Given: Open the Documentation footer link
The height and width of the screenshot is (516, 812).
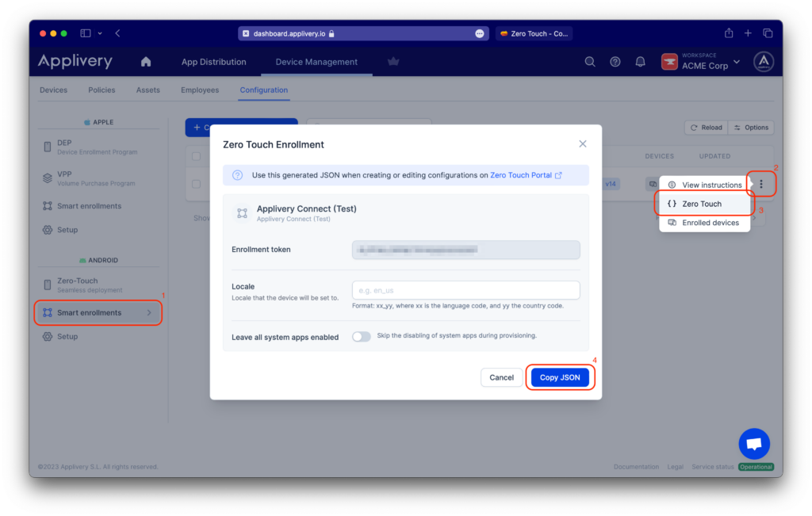Looking at the screenshot, I should pyautogui.click(x=636, y=466).
